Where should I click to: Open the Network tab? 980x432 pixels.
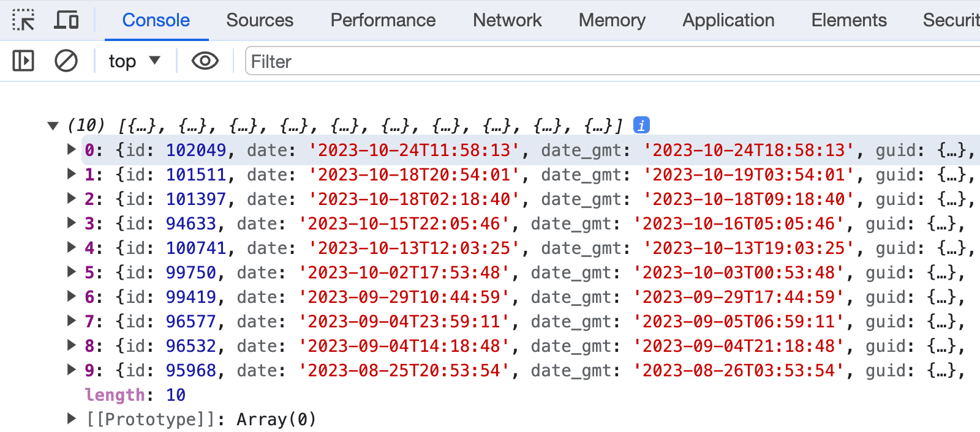tap(507, 20)
